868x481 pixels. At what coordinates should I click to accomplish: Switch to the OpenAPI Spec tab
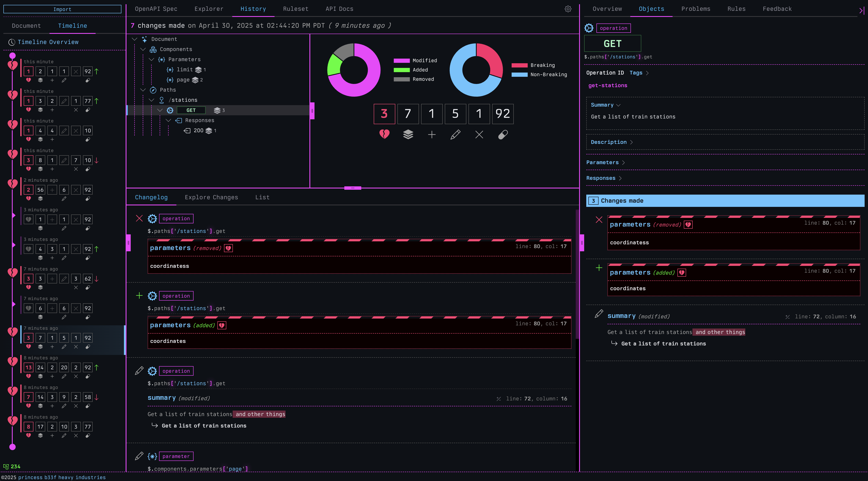pyautogui.click(x=156, y=9)
